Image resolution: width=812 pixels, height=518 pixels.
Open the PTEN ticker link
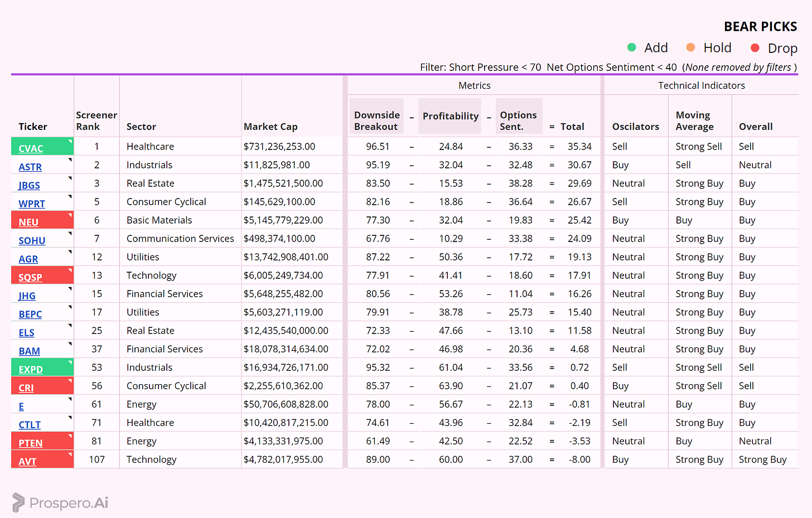pyautogui.click(x=31, y=443)
